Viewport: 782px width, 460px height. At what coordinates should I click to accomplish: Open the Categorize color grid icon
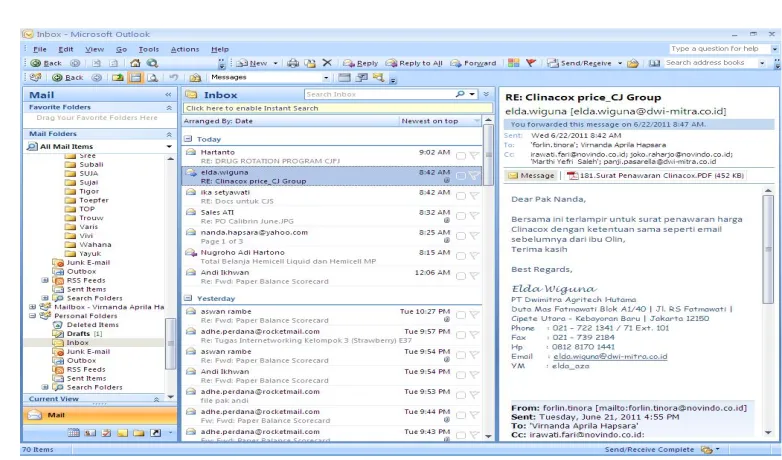tap(514, 63)
